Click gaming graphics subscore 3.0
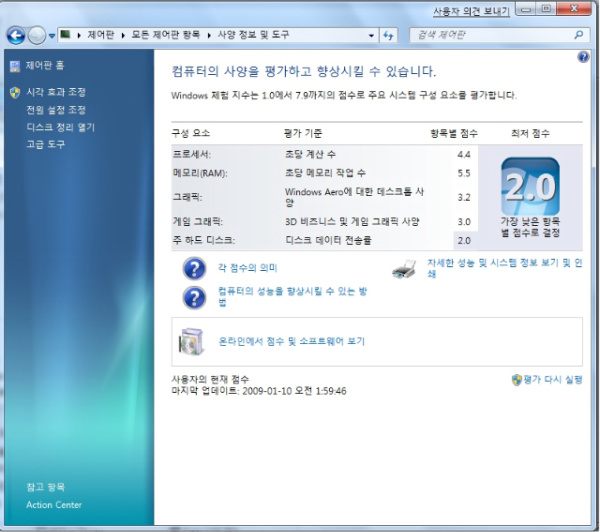 [464, 222]
